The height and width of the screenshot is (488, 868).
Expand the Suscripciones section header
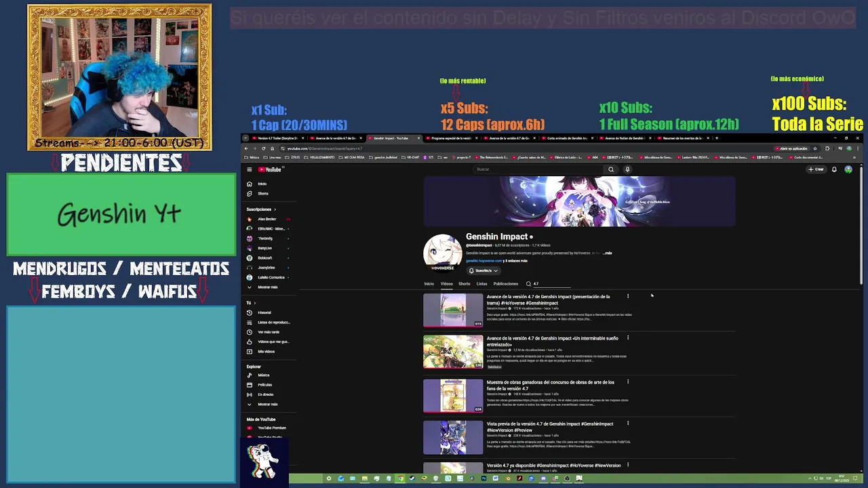(x=261, y=209)
